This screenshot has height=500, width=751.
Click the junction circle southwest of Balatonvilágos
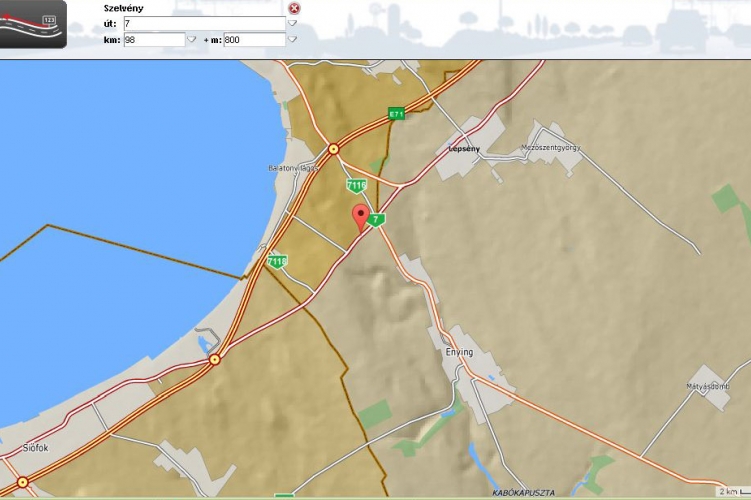(214, 360)
